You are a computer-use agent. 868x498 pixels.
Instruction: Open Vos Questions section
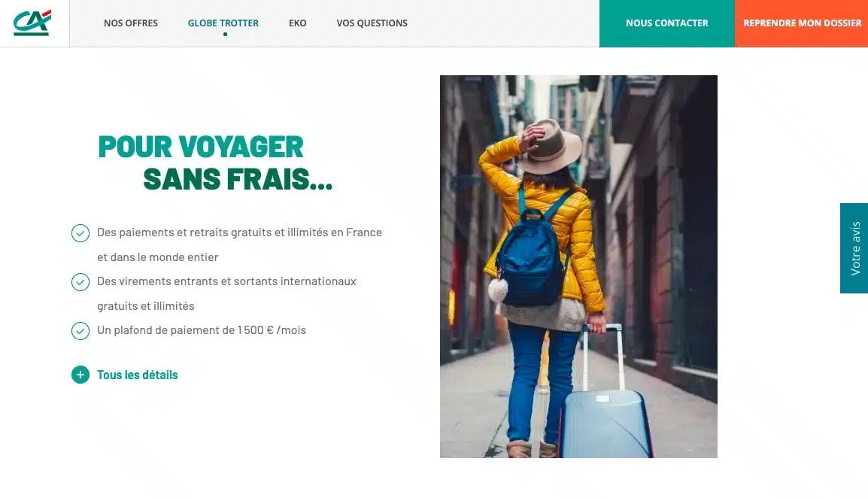pyautogui.click(x=372, y=23)
